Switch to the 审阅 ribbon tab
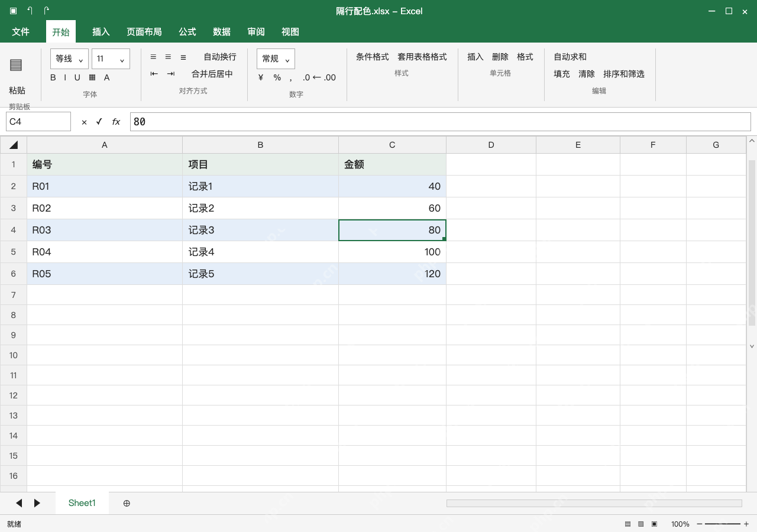 pyautogui.click(x=256, y=32)
